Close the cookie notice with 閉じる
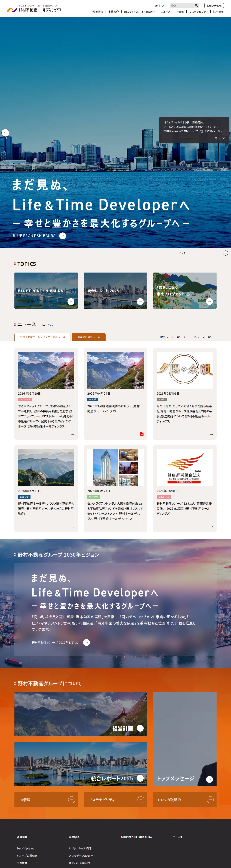The image size is (231, 868). coord(220,139)
